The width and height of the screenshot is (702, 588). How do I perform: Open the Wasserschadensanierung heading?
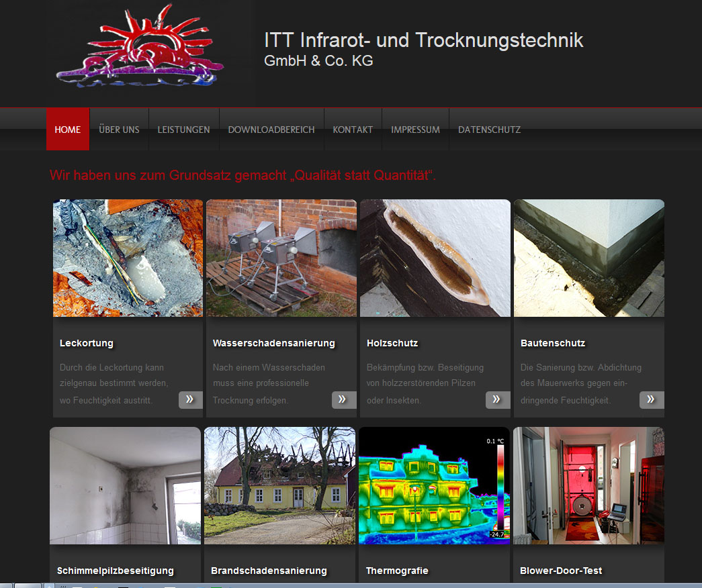click(274, 343)
